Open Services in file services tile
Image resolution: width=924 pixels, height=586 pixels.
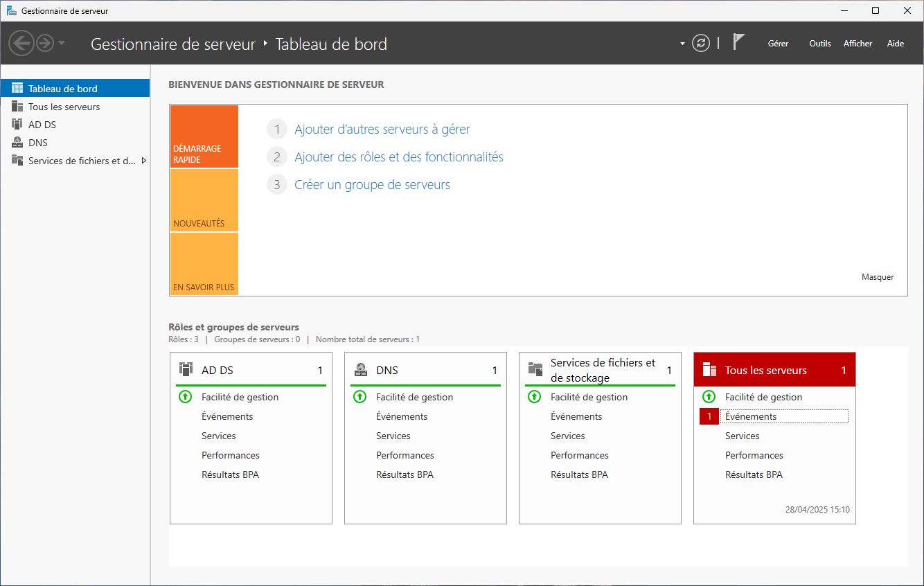click(568, 436)
